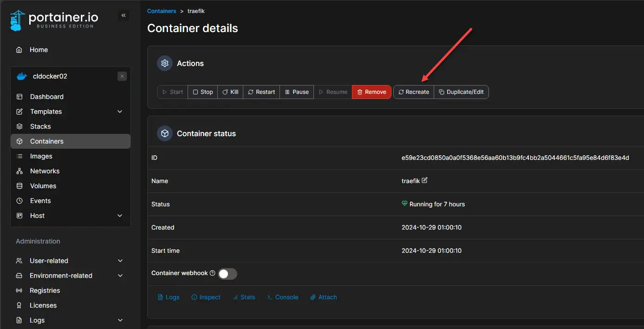Viewport: 644px width, 329px height.
Task: Click the cube icon beside Container status
Action: 164,133
